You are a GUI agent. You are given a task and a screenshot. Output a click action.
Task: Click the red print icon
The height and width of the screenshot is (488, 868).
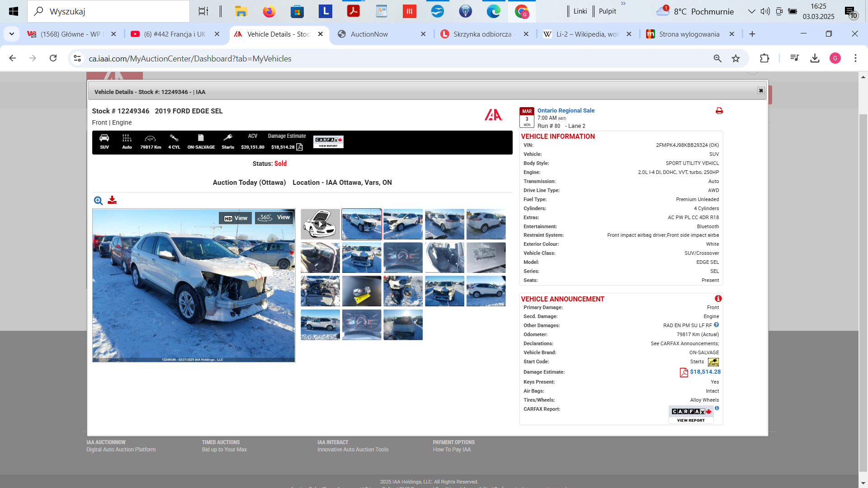(x=719, y=111)
